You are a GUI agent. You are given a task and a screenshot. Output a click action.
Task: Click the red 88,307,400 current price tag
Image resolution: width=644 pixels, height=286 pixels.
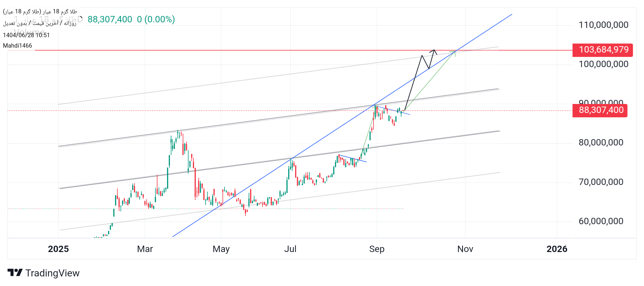601,110
